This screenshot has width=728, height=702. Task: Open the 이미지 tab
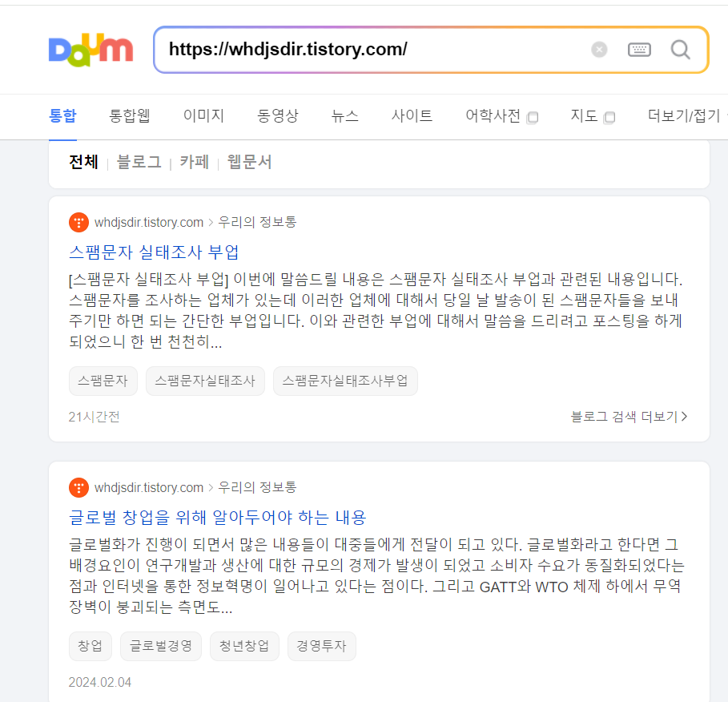(203, 115)
